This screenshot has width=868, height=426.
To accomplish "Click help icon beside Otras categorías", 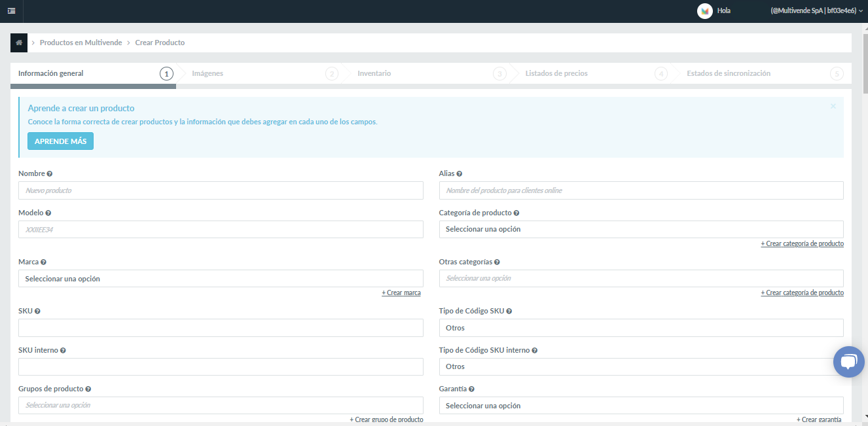I will pos(497,262).
